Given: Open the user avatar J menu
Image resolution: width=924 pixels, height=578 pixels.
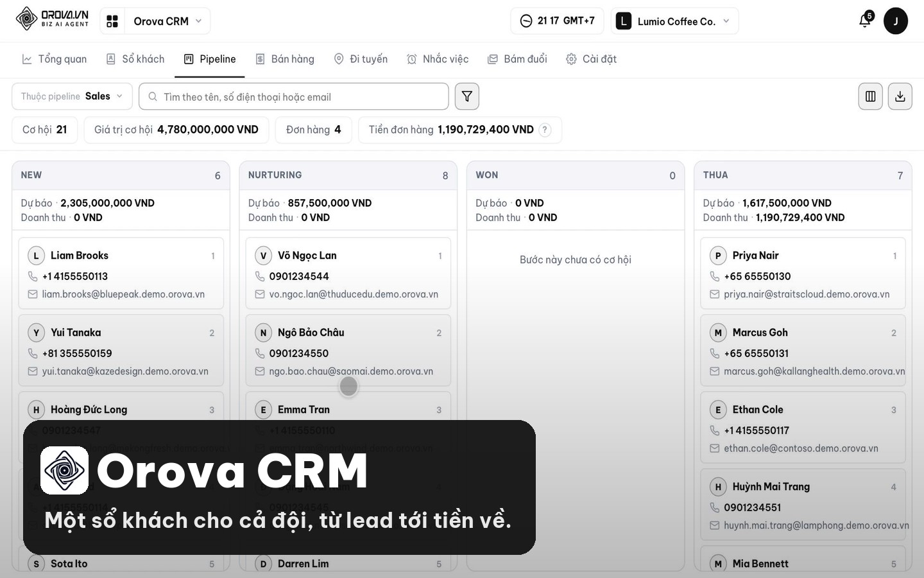Looking at the screenshot, I should point(896,21).
